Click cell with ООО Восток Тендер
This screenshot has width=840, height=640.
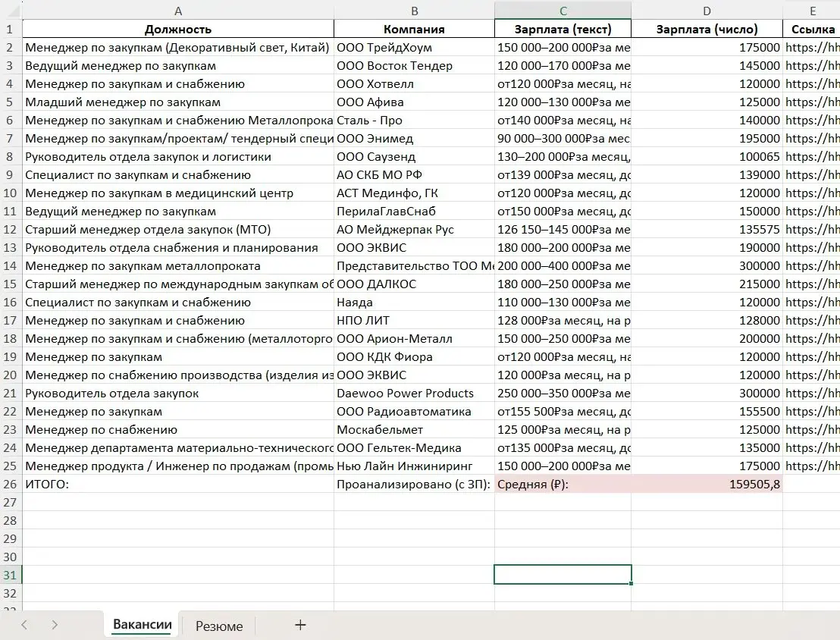pyautogui.click(x=414, y=66)
